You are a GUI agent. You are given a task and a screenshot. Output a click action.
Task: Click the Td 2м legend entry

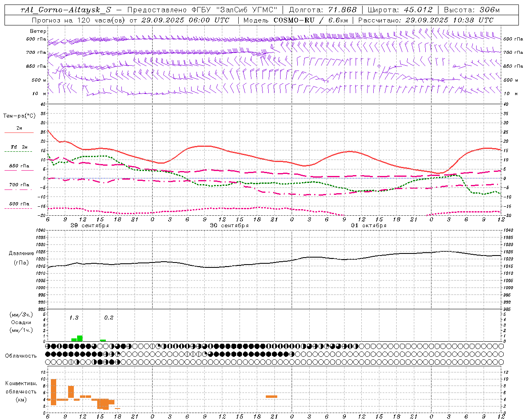coord(19,147)
